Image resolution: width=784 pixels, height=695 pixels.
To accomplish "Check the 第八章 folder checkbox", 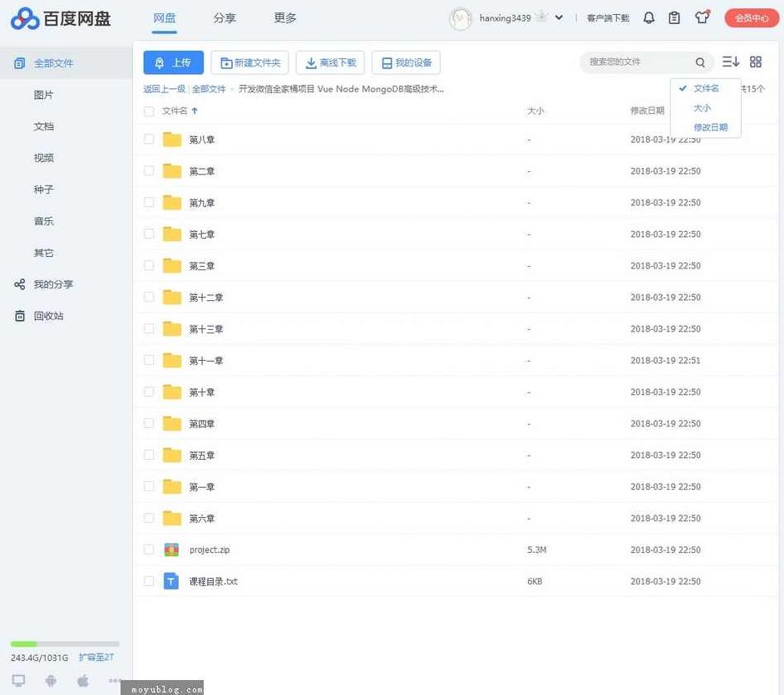I will coord(149,139).
